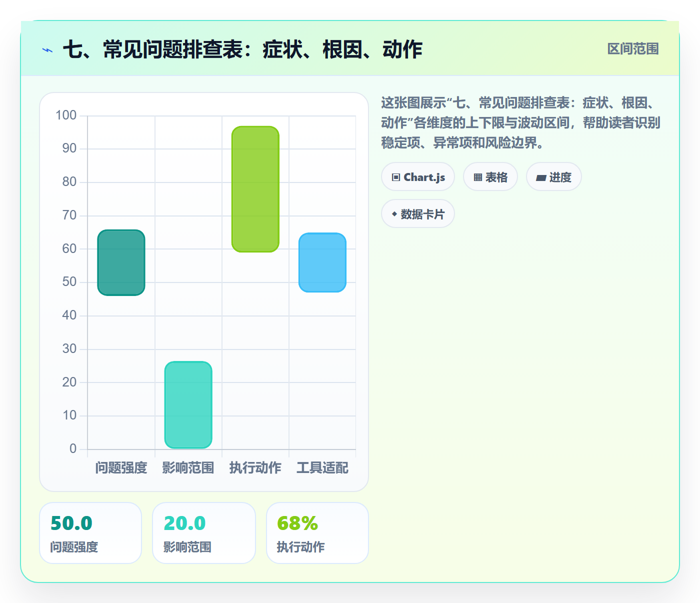Click the 100 y-axis tick label

click(x=66, y=115)
